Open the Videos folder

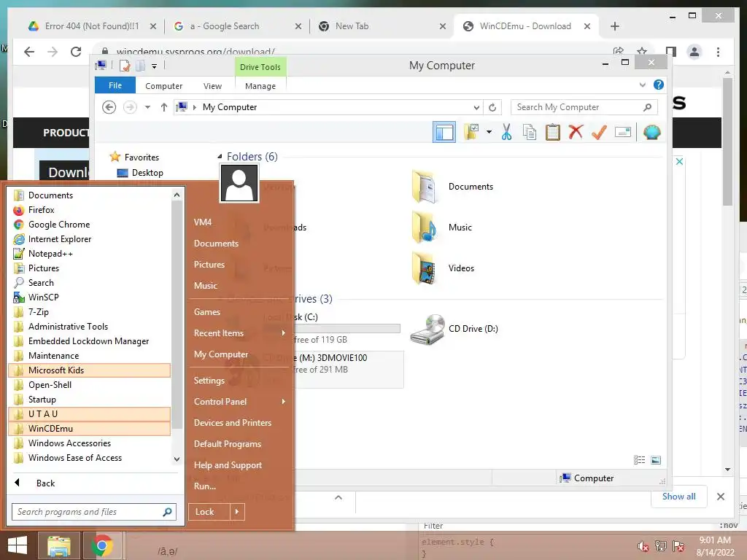click(443, 268)
